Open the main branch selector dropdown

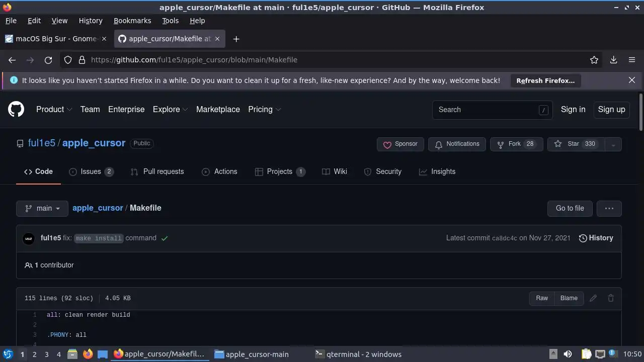(42, 208)
